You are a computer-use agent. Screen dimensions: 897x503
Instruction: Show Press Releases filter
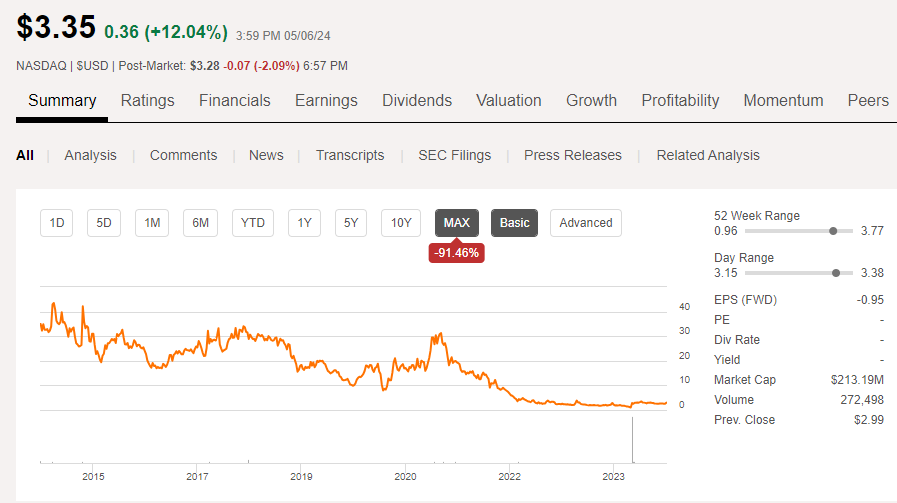tap(572, 155)
